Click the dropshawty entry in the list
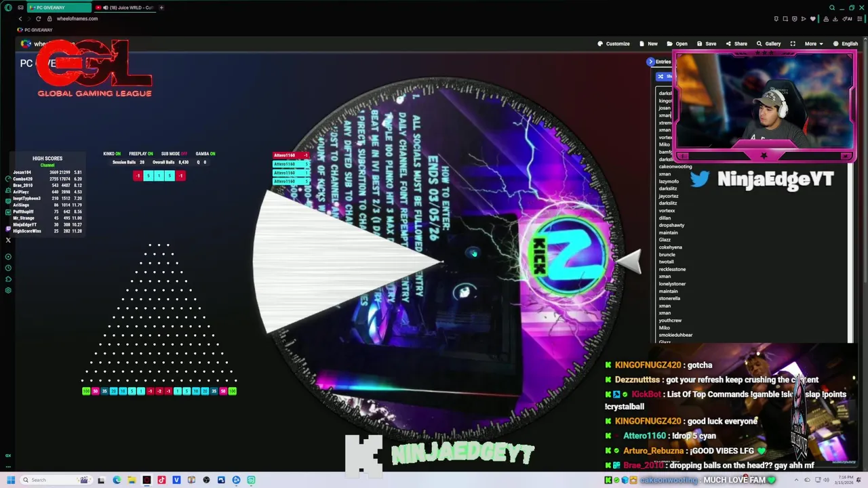The height and width of the screenshot is (488, 868). pyautogui.click(x=671, y=225)
